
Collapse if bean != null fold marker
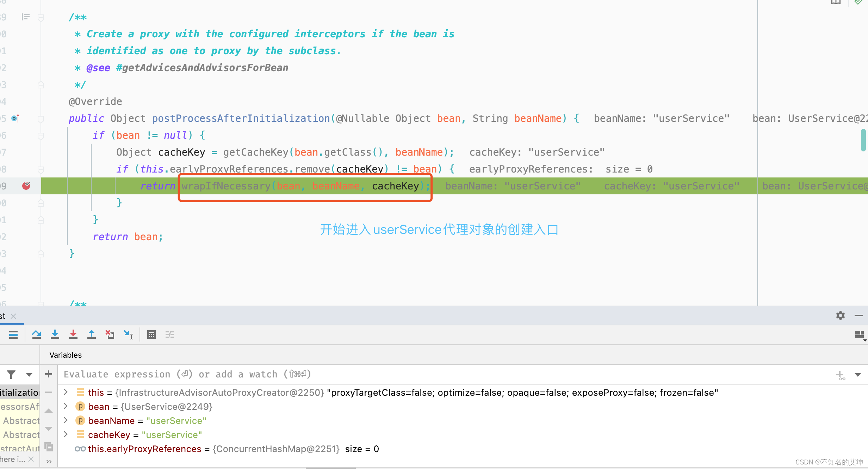click(41, 136)
